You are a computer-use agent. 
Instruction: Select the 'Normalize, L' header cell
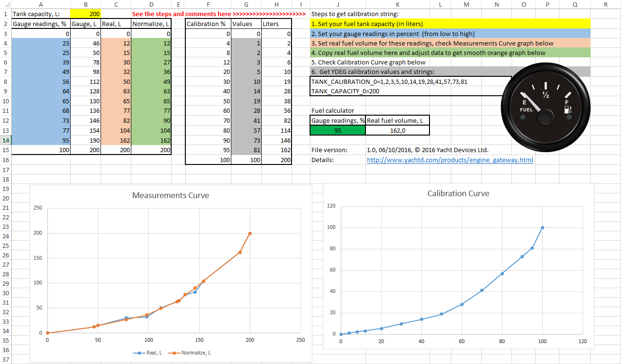pyautogui.click(x=151, y=24)
